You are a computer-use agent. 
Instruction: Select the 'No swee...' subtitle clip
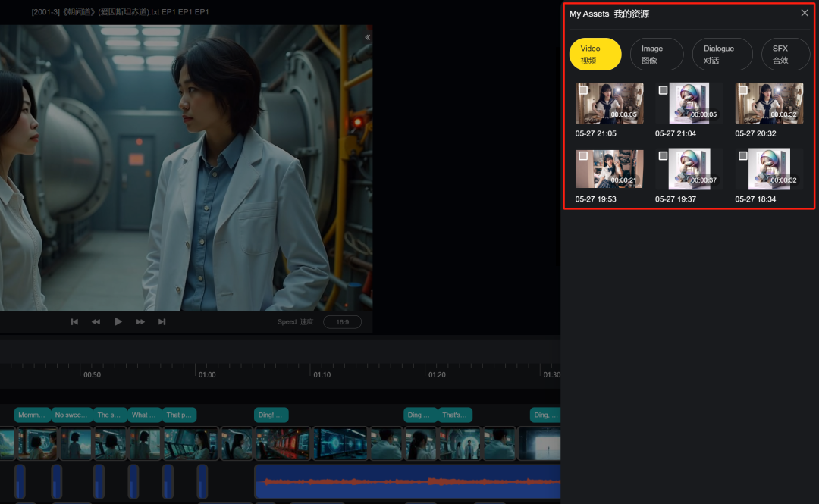point(71,415)
